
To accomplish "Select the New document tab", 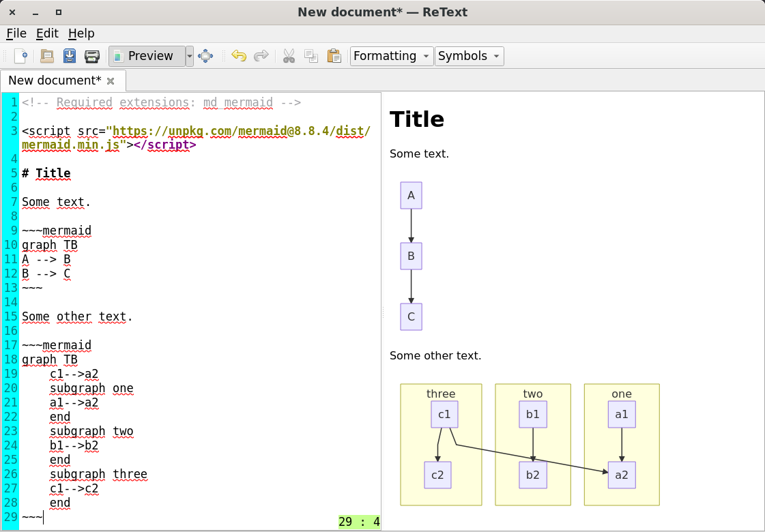I will (x=55, y=80).
